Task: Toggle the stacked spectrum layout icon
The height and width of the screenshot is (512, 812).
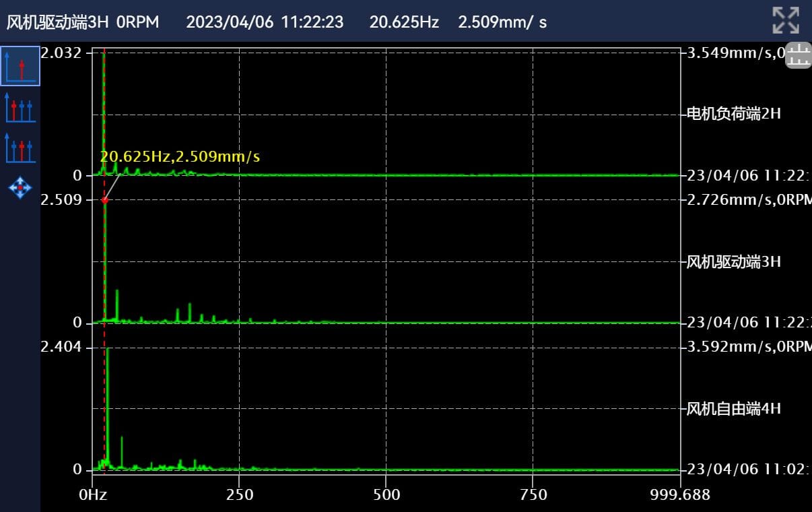Action: 799,55
